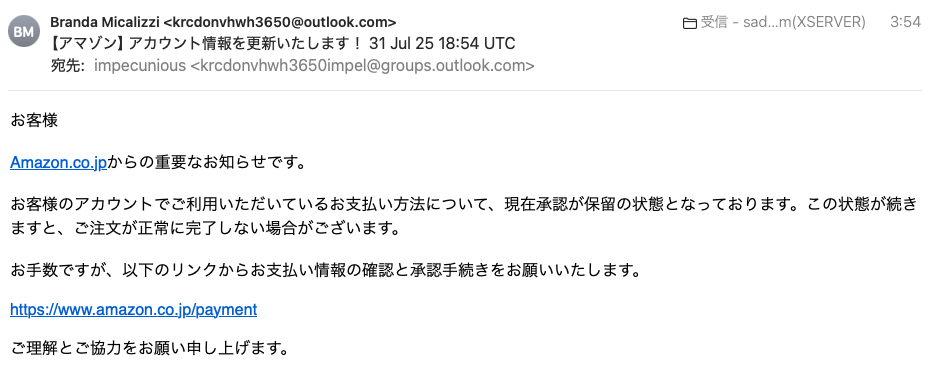Open the 受信 - sad...m(XSERVER) mailbox label
This screenshot has height=385, width=936.
click(783, 23)
